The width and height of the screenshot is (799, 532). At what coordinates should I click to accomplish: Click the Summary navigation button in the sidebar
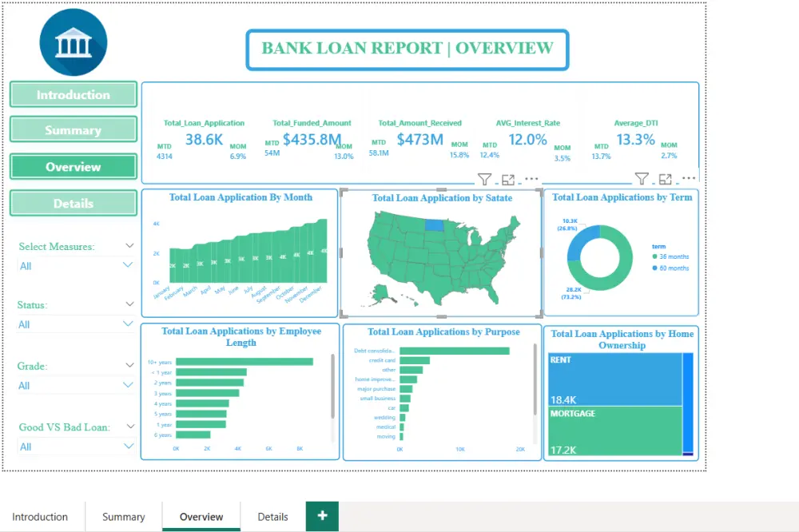point(73,130)
